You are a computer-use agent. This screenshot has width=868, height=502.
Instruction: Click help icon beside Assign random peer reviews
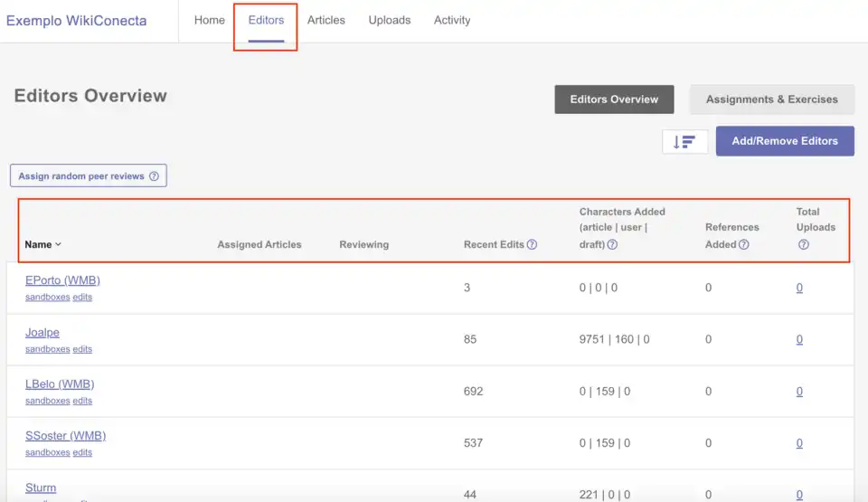154,176
